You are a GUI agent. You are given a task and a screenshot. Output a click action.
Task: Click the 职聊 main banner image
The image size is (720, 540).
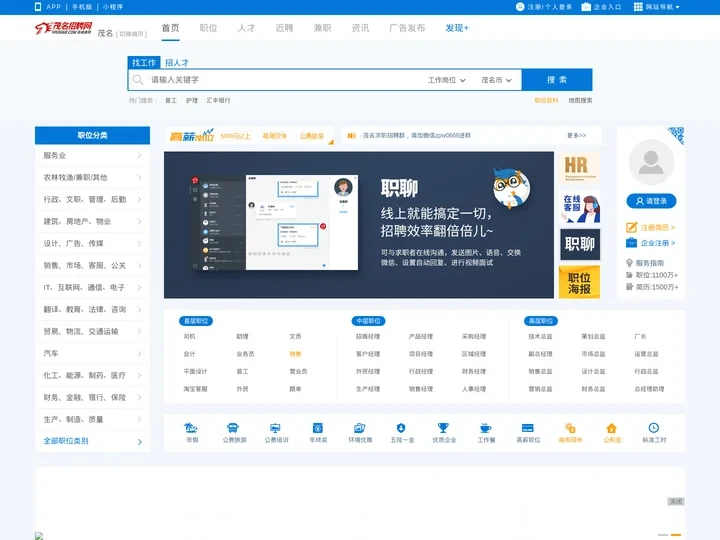[x=359, y=225]
